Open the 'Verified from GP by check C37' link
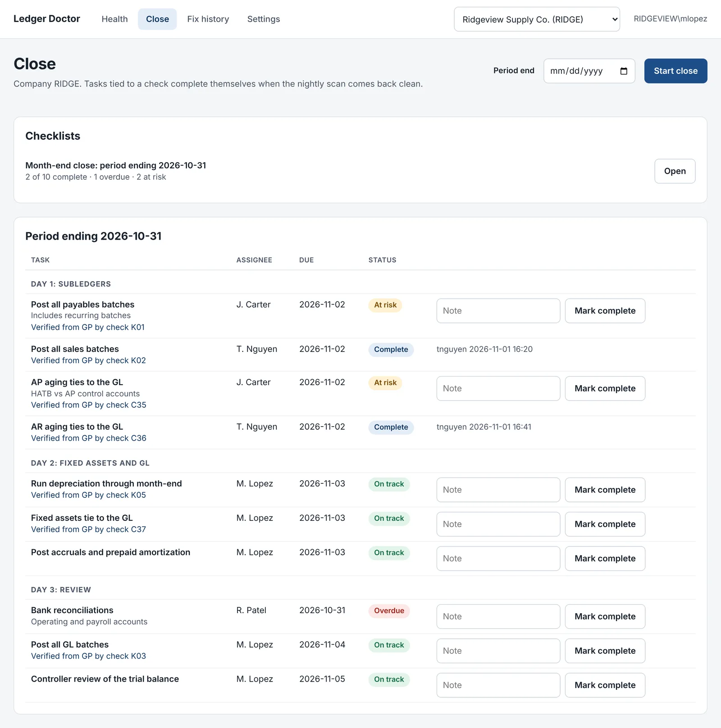Image resolution: width=721 pixels, height=728 pixels. point(88,529)
